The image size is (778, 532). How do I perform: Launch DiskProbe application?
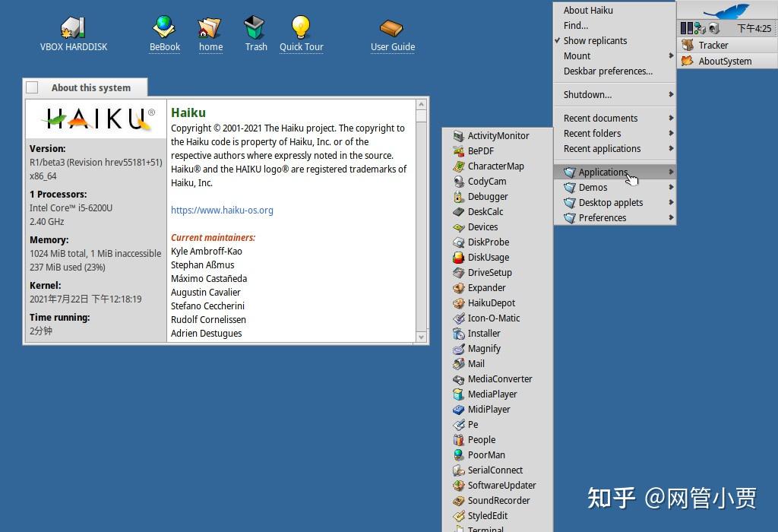click(x=498, y=242)
